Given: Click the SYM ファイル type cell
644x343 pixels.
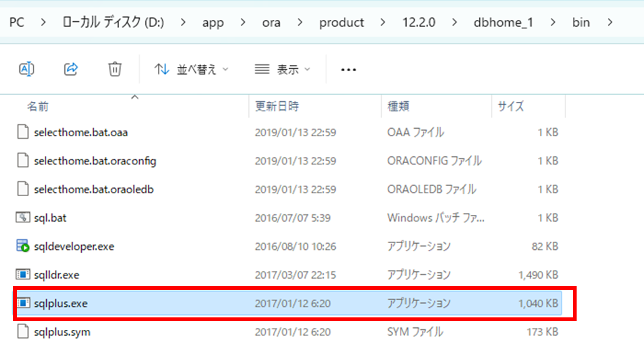Looking at the screenshot, I should coord(415,332).
